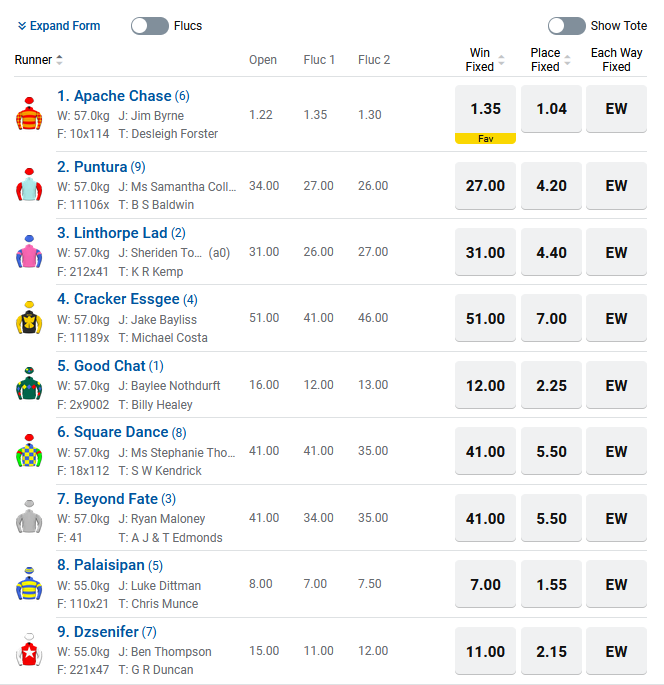
Task: Sort by Place Fixed odds
Action: point(567,60)
